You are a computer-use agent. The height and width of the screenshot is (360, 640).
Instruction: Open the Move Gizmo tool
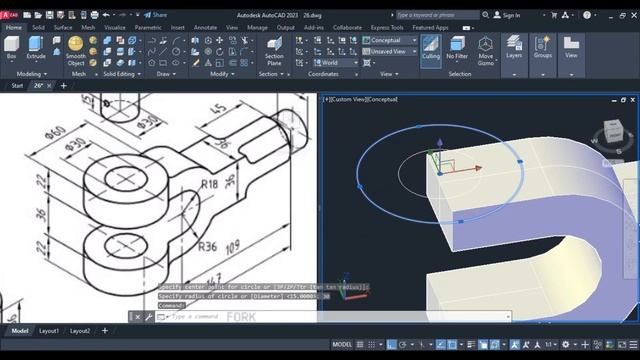[x=485, y=51]
